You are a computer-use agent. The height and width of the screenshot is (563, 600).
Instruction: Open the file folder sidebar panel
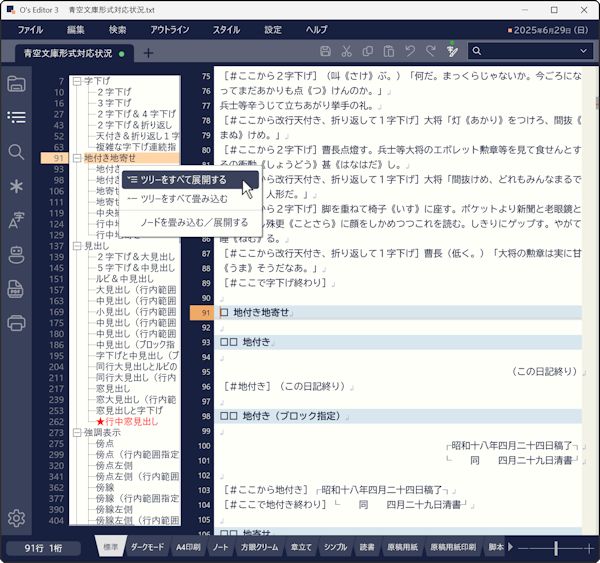(16, 84)
